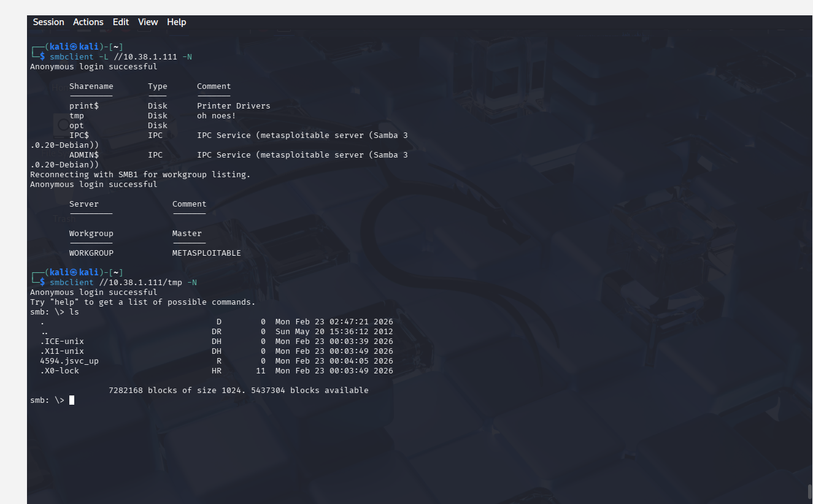Click the 4594.jsvc_up file entry
813x504 pixels.
pos(69,361)
